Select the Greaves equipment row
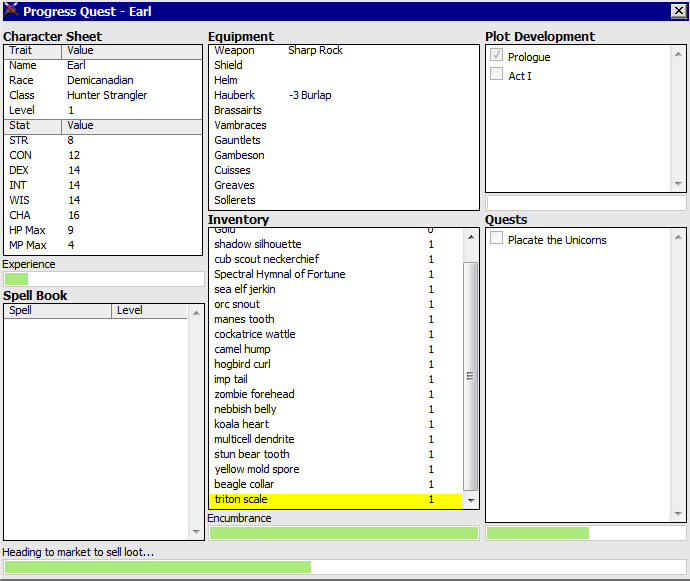Viewport: 690px width, 581px height. point(344,185)
